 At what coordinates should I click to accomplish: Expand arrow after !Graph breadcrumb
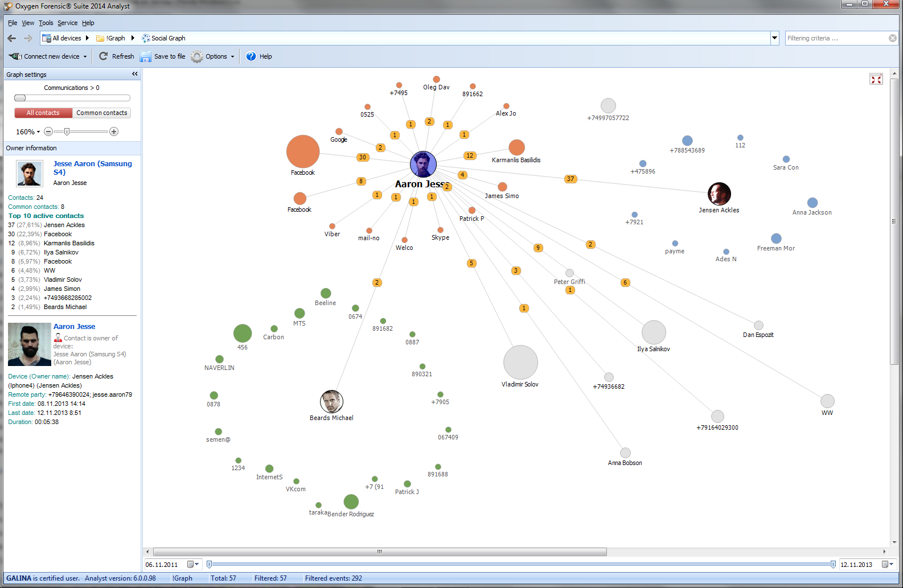(x=133, y=38)
